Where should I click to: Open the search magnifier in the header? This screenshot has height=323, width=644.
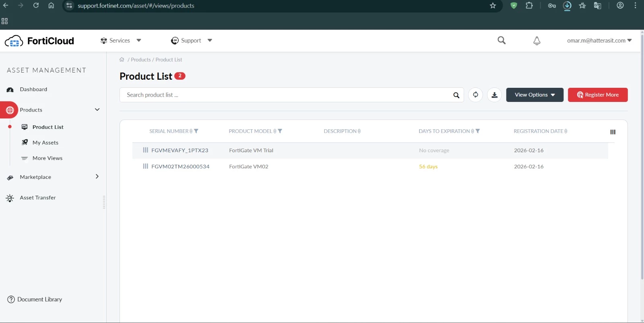502,40
